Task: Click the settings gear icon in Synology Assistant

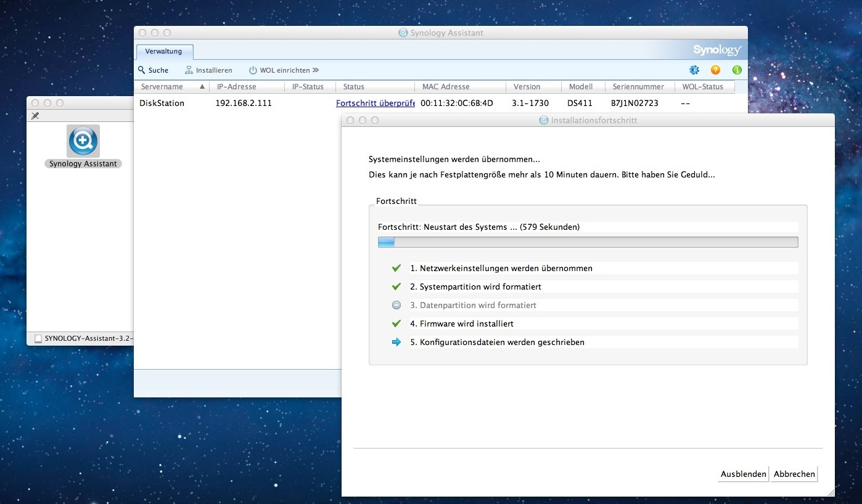Action: (694, 70)
